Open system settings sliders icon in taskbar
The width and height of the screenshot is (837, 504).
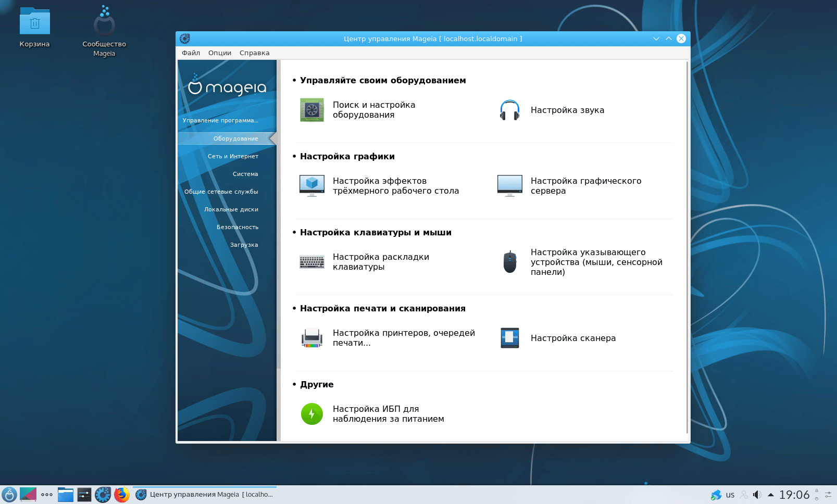tap(84, 495)
